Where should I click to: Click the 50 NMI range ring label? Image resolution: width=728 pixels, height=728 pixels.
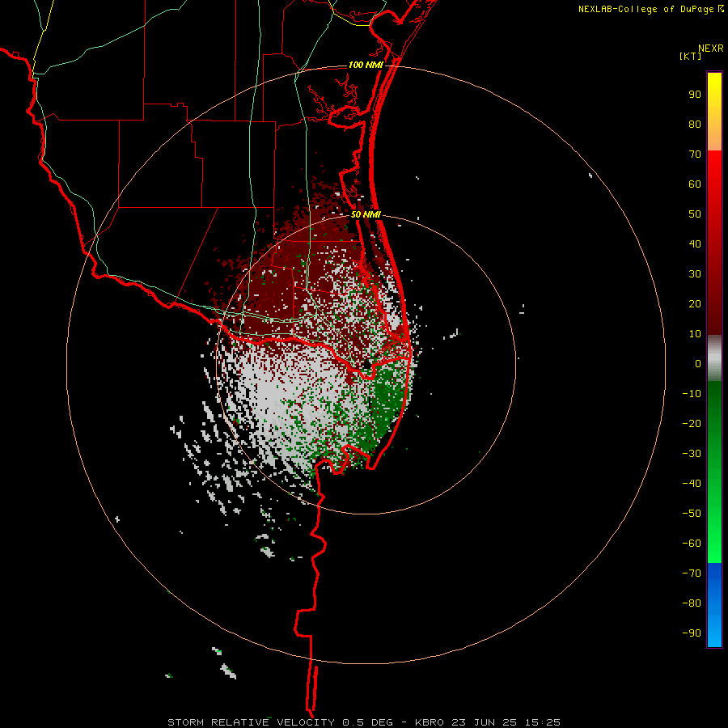[x=366, y=214]
